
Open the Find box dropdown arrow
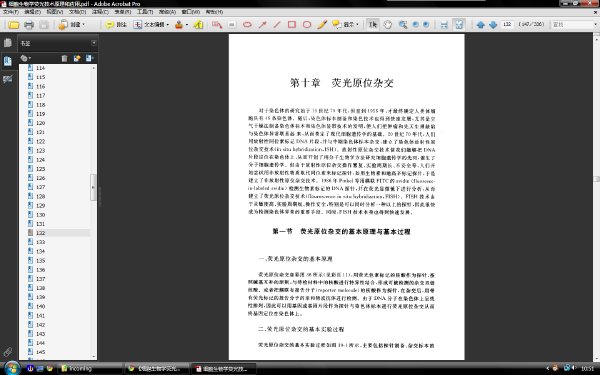point(595,24)
